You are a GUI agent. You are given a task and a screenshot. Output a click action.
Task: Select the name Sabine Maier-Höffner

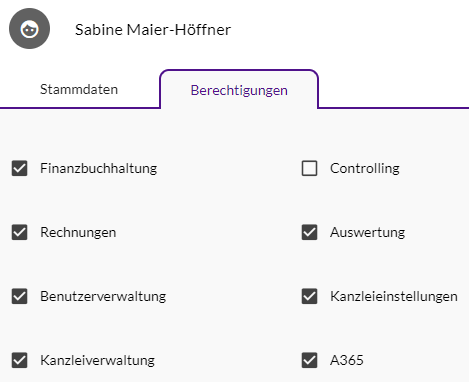[x=153, y=30]
